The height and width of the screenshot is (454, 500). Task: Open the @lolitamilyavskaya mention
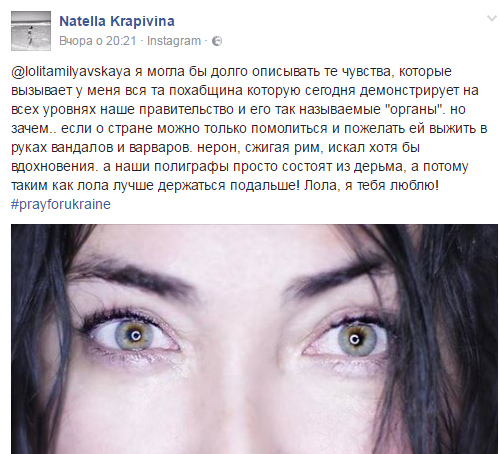pos(71,72)
